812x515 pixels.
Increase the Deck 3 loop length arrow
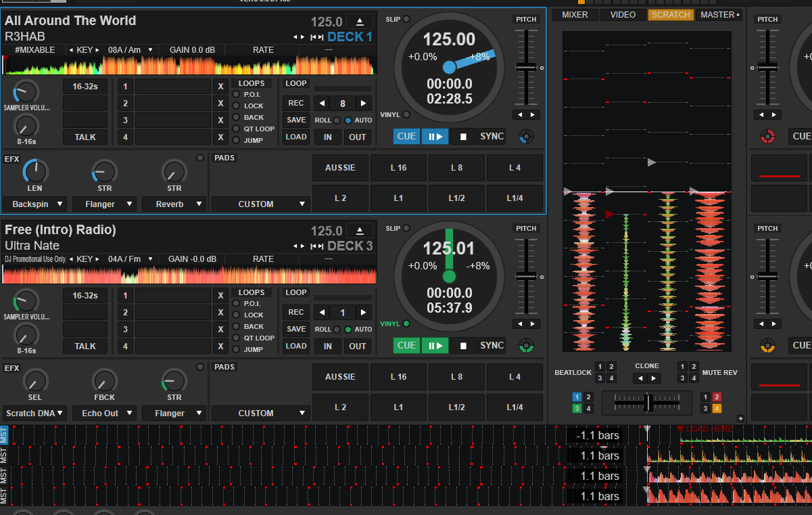(364, 313)
